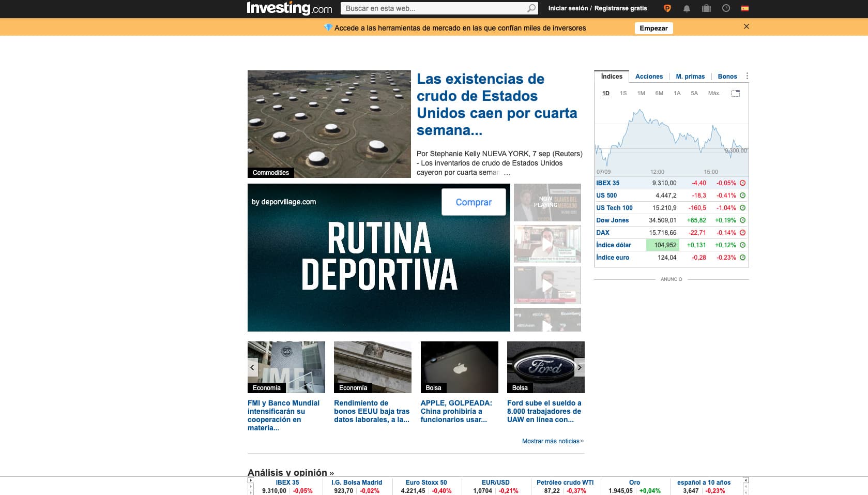Open the Ford logo article thumbnail
This screenshot has width=868, height=495.
[x=546, y=367]
